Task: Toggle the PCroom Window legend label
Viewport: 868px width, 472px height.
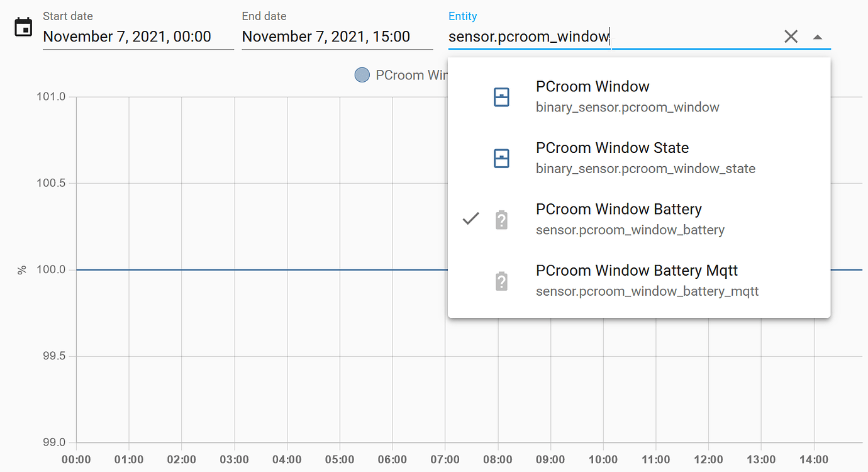Action: [411, 75]
